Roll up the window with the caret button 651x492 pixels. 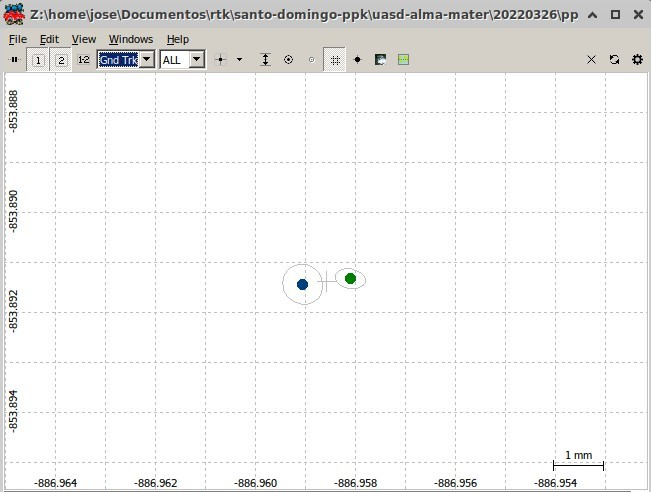pos(592,15)
